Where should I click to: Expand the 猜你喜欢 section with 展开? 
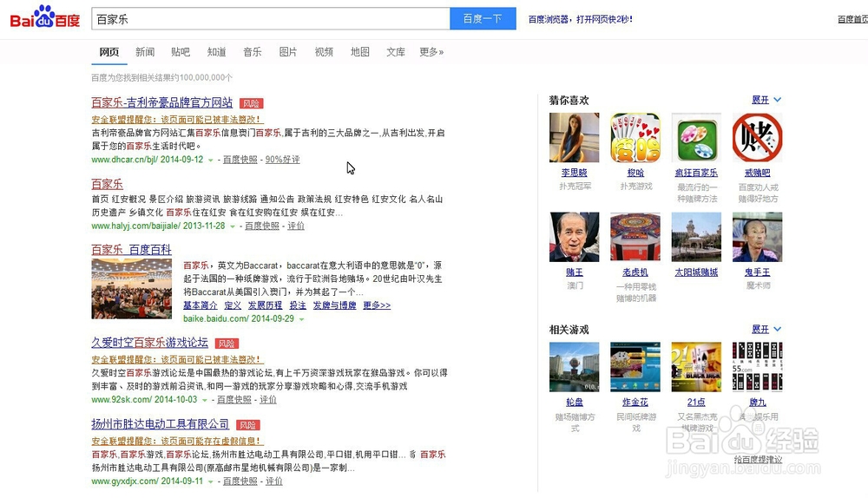tap(766, 100)
